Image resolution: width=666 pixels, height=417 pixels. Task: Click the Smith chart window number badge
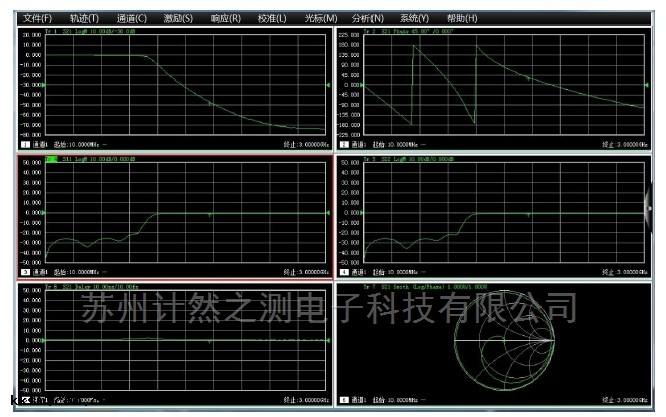point(344,400)
